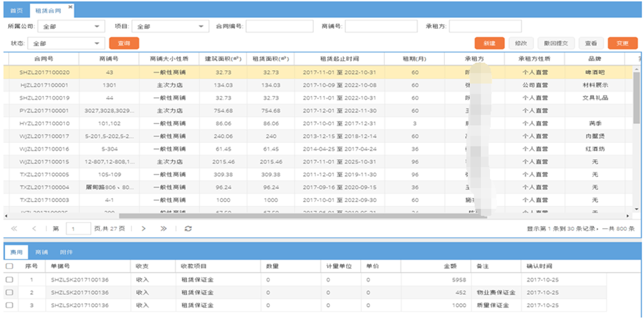Toggle the select-all checkbox in the fee table header
This screenshot has width=644, height=321.
click(9, 266)
